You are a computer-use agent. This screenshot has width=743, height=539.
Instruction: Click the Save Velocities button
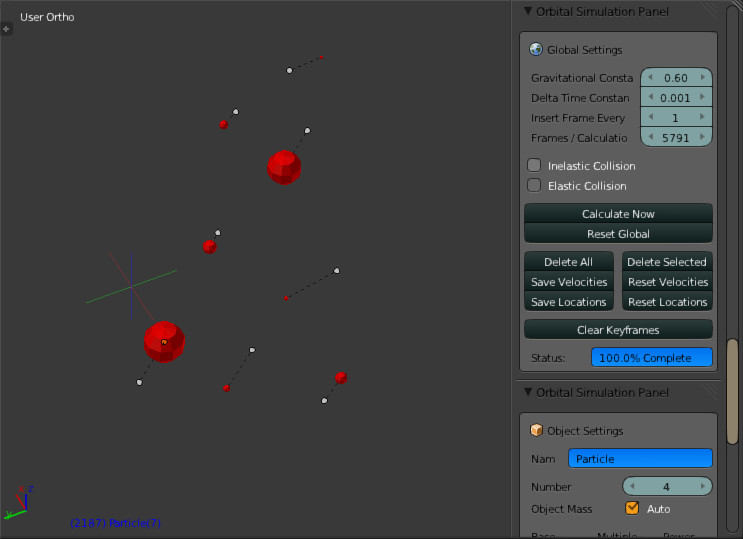click(569, 281)
